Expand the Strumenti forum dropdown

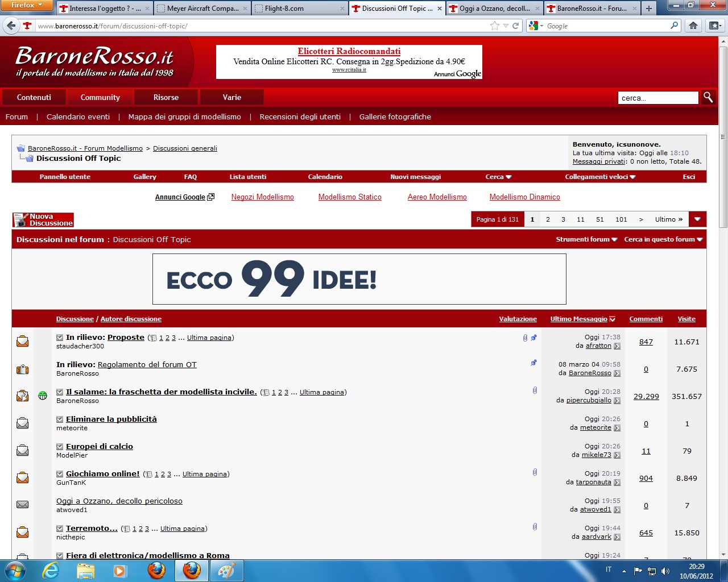point(586,239)
